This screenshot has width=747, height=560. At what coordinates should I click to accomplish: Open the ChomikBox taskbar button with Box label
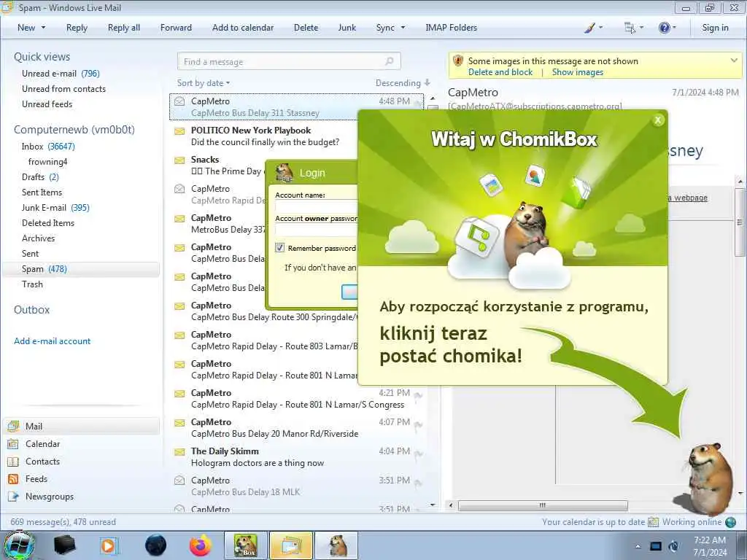click(245, 545)
